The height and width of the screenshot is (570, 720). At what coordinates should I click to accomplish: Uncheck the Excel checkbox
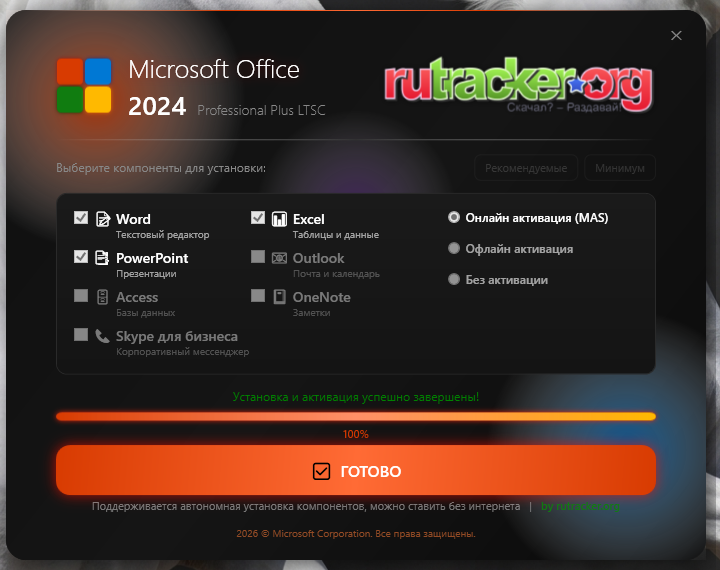point(258,217)
